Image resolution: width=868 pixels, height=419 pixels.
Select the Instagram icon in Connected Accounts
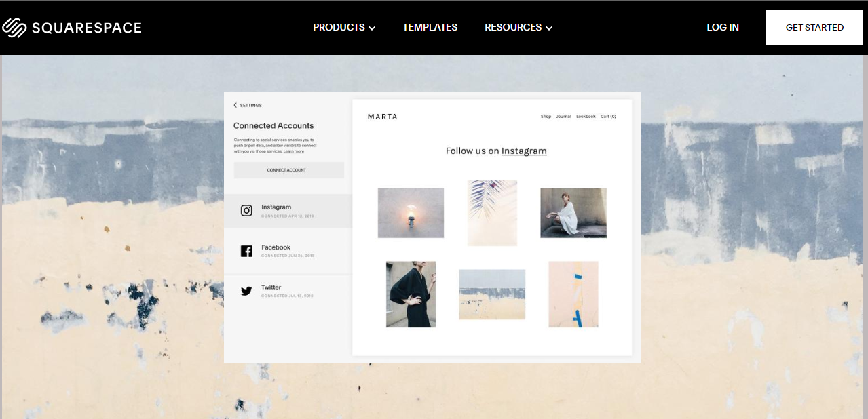[247, 210]
